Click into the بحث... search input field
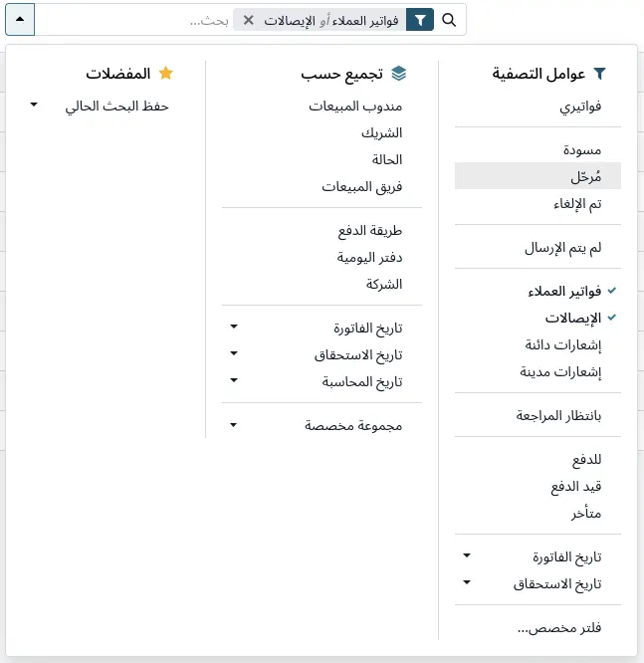The width and height of the screenshot is (644, 663). coord(133,20)
